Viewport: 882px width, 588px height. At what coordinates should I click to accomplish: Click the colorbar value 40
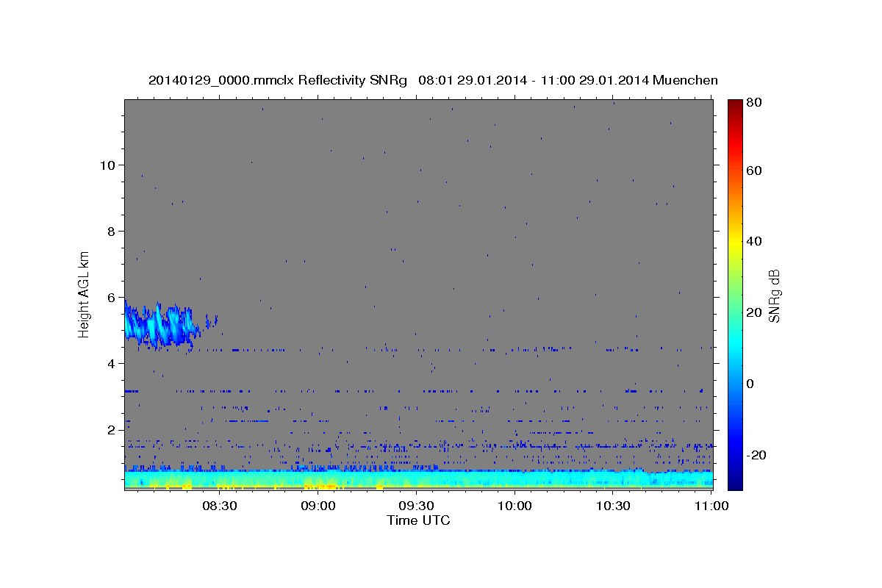coord(753,241)
